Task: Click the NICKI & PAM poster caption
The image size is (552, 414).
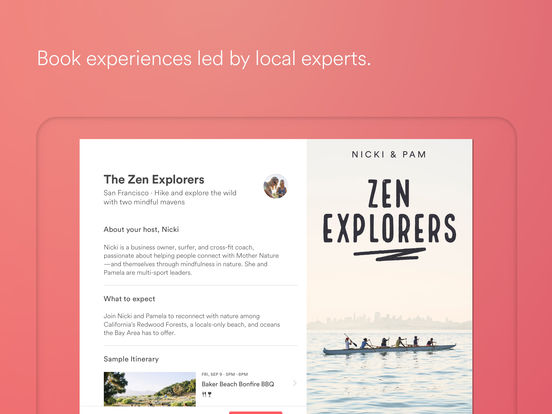Action: click(x=389, y=155)
